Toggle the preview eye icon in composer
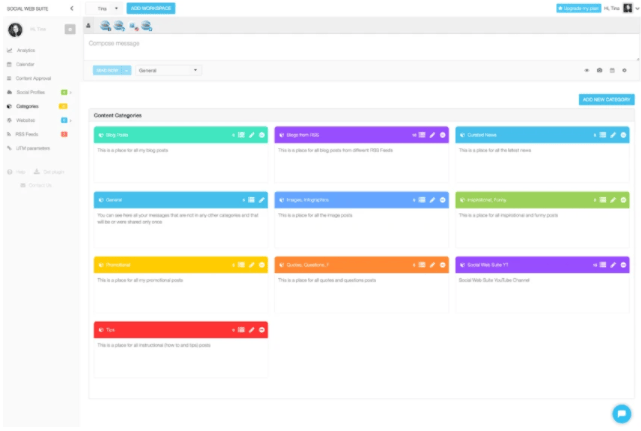Screen dimensions: 641x431 point(586,70)
